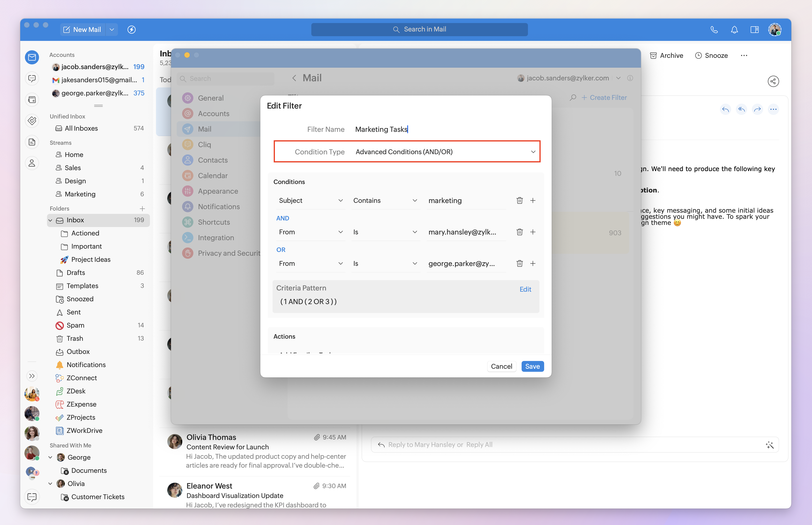
Task: Click the phone call icon in header
Action: (x=714, y=30)
